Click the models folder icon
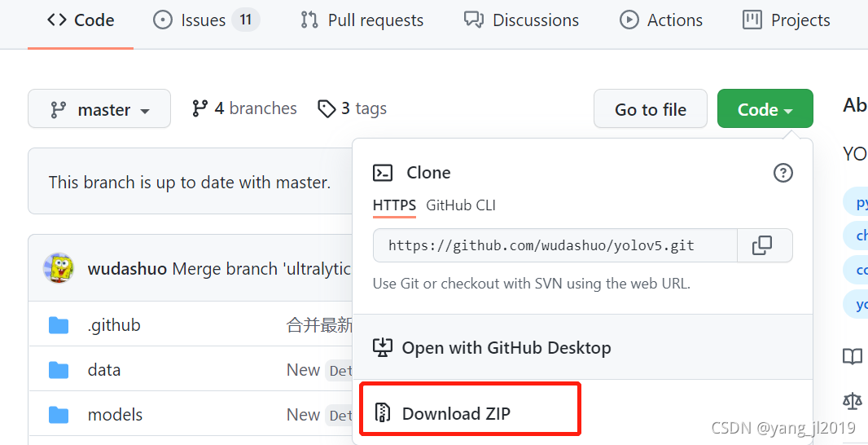Screen dimensions: 868x445 point(59,415)
